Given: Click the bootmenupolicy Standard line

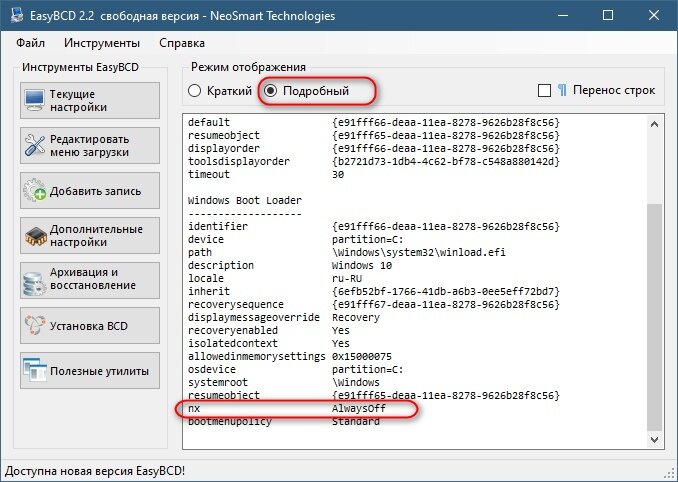Looking at the screenshot, I should [284, 421].
